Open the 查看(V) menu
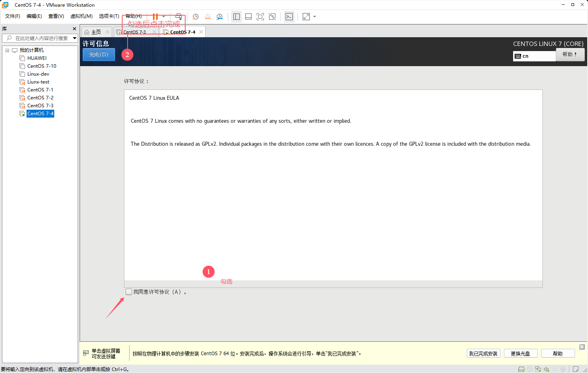This screenshot has height=373, width=588. (x=56, y=16)
